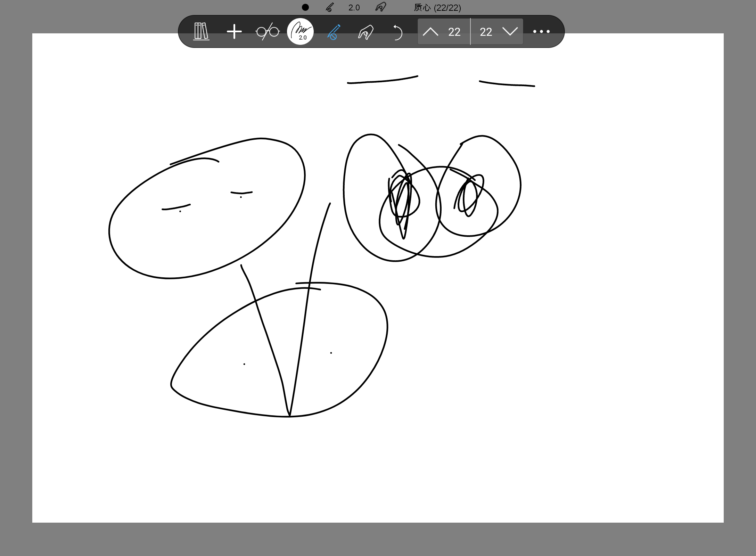Click the small pen status icon
Viewport: 756px width, 556px height.
coord(330,7)
